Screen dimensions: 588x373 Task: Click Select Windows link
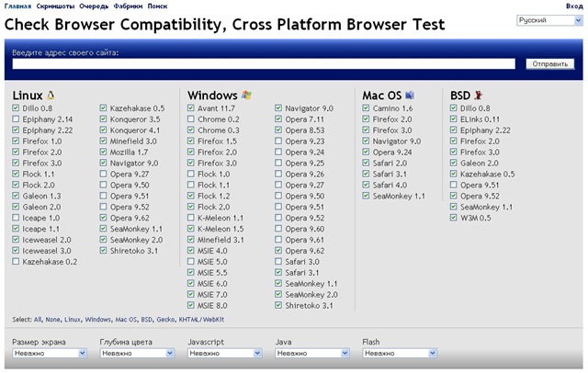click(97, 320)
